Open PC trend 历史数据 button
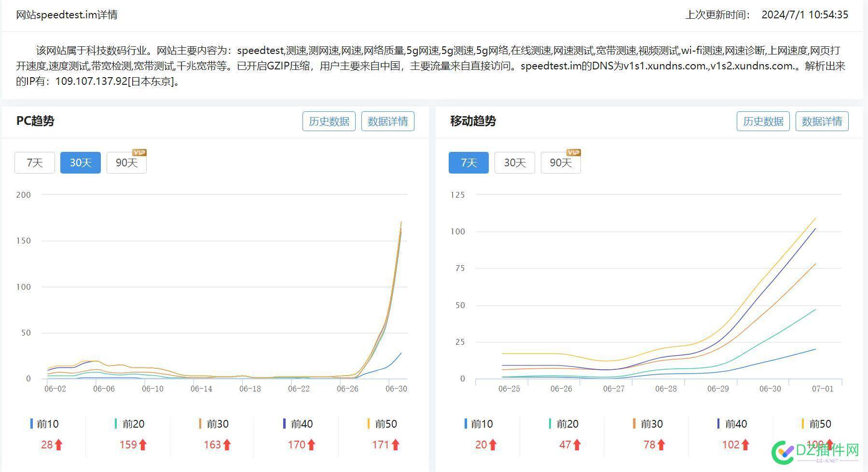 (329, 121)
